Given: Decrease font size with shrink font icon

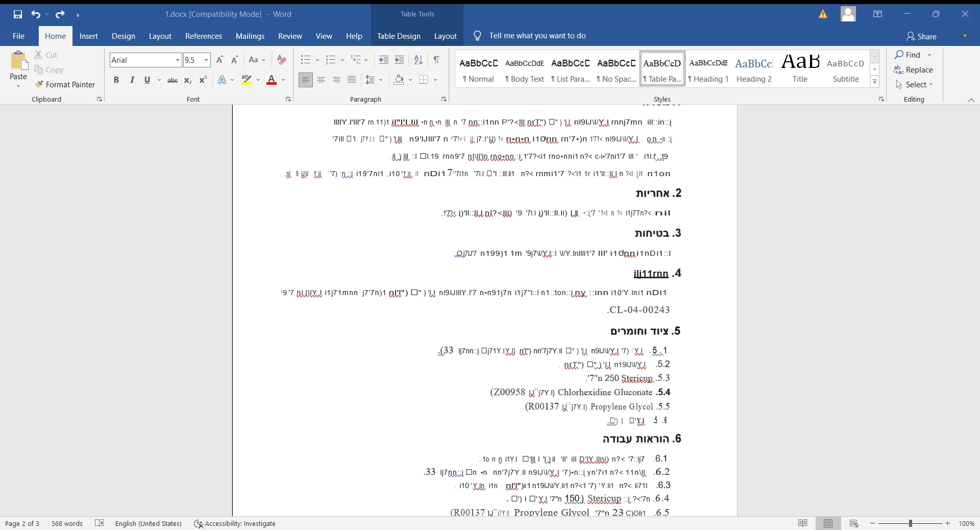Looking at the screenshot, I should 235,60.
